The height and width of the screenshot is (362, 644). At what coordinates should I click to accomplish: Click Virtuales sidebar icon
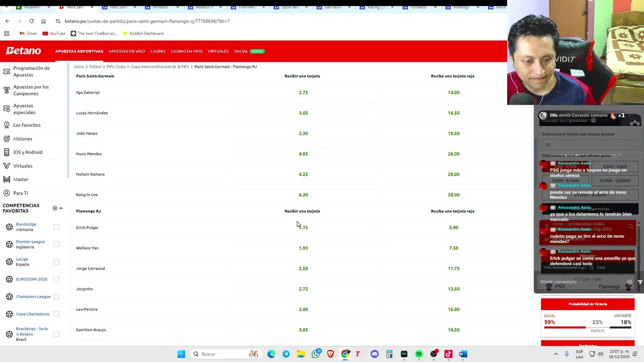click(7, 166)
